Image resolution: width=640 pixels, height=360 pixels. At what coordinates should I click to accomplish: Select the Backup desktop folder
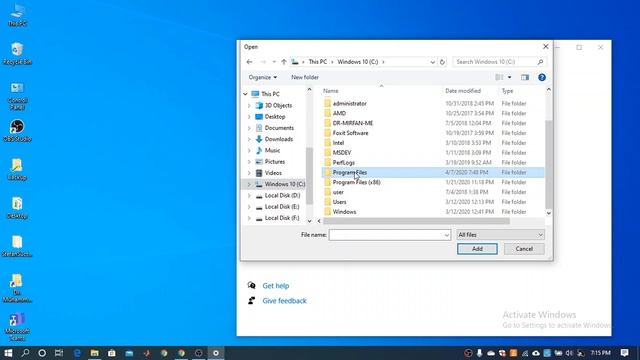(x=17, y=169)
